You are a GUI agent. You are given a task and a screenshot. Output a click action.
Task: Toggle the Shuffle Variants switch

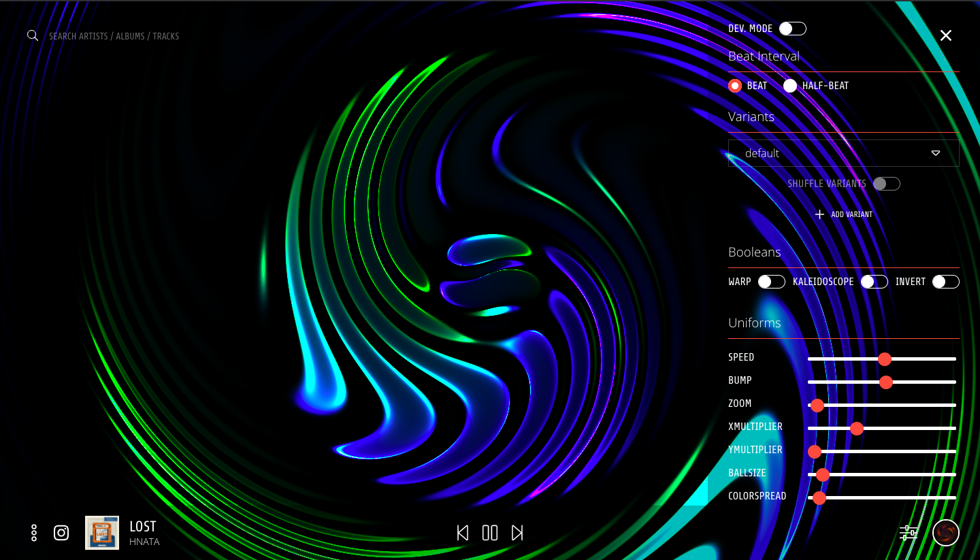(x=887, y=184)
